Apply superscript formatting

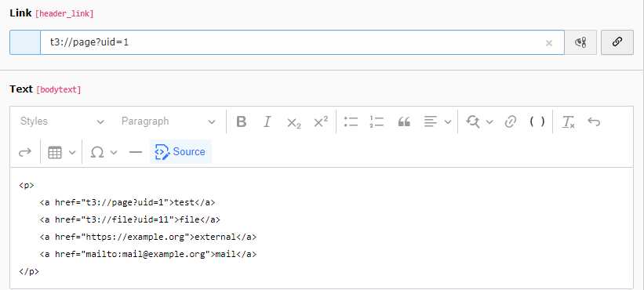[x=320, y=121]
